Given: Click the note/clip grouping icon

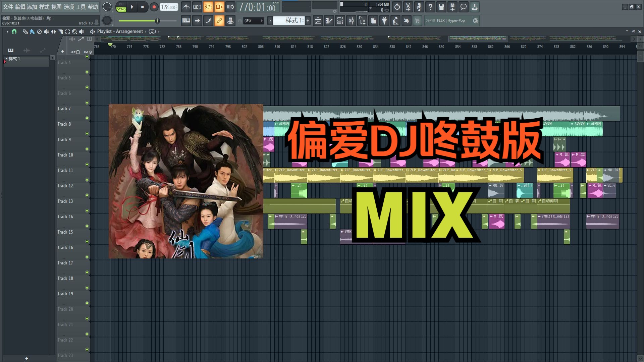Looking at the screenshot, I should [208, 21].
